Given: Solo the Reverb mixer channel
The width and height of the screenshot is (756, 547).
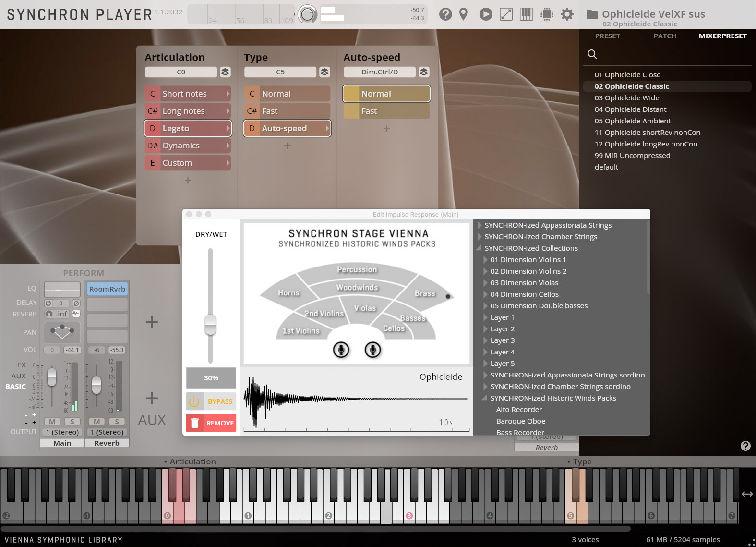Looking at the screenshot, I should 117,422.
